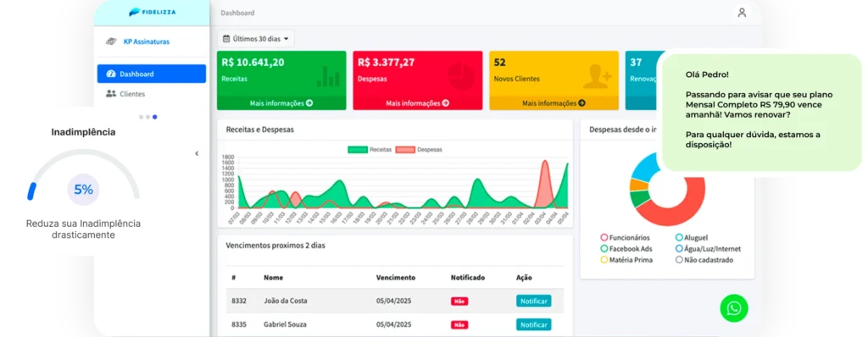Collapse the sidebar with the left chevron
Screen dimensions: 868x337
pos(197,154)
